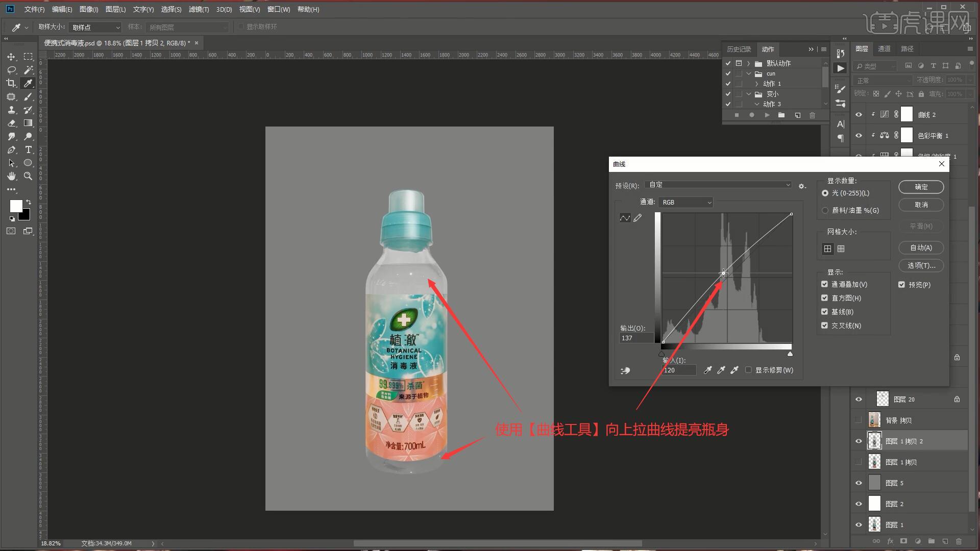Choose the pencil draw-curve icon

point(638,218)
